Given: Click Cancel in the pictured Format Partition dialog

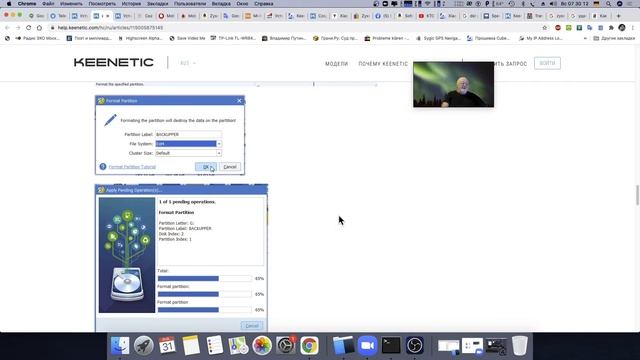Looking at the screenshot, I should [x=230, y=167].
